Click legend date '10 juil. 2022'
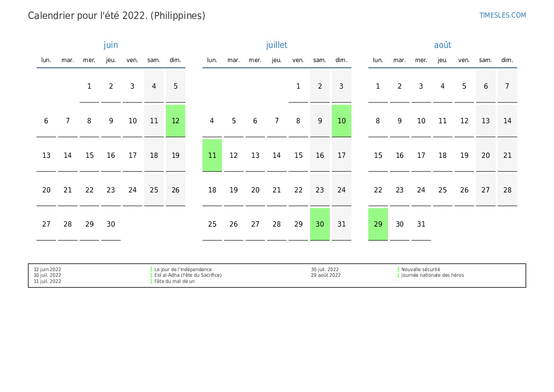The image size is (554, 392). pyautogui.click(x=47, y=275)
